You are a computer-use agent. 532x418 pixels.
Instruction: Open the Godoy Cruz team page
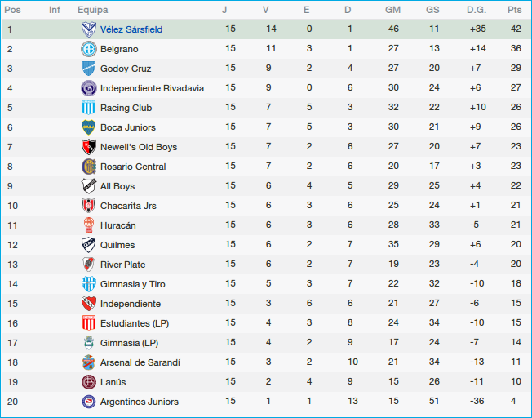[x=126, y=69]
